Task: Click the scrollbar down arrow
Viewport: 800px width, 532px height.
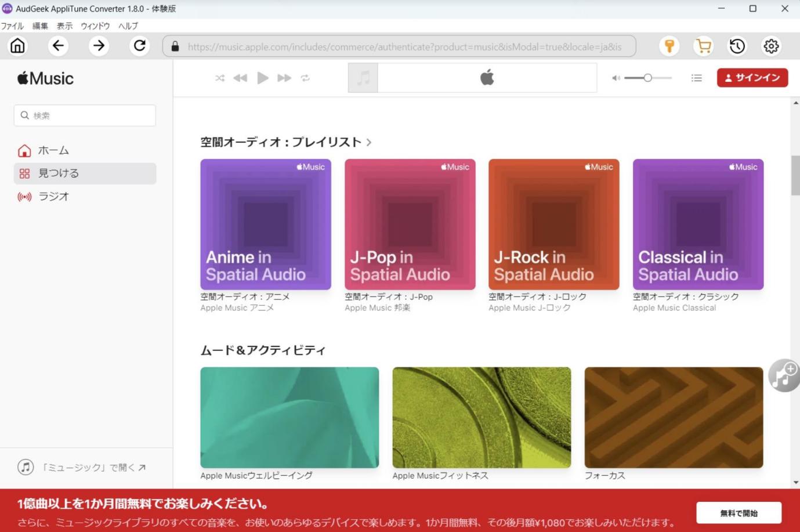Action: (795, 482)
